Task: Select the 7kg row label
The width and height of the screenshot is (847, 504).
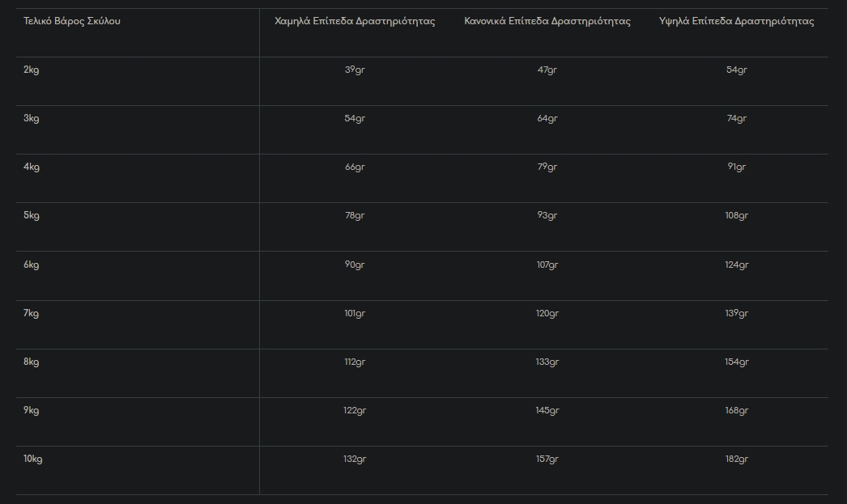Action: point(32,314)
